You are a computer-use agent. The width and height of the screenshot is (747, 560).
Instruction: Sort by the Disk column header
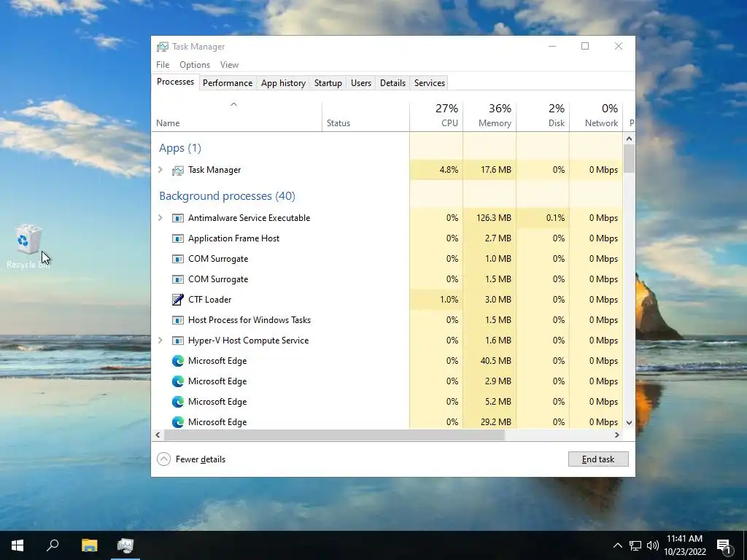click(543, 116)
